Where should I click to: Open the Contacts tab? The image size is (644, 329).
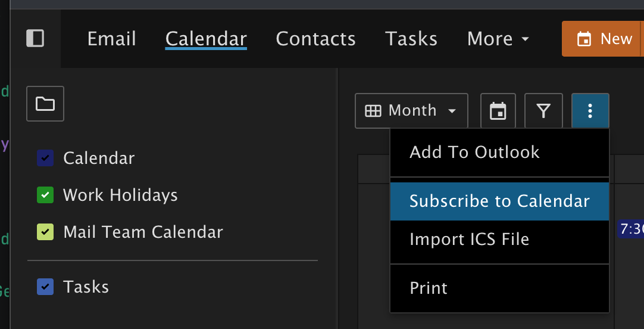point(315,39)
